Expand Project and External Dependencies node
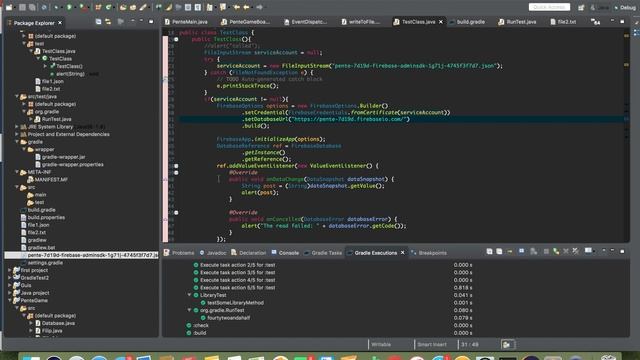Viewport: 640px width, 360px height. [17, 134]
